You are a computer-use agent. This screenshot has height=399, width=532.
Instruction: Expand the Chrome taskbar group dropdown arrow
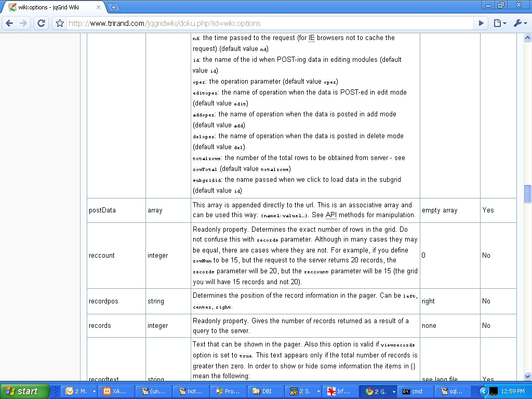(394, 391)
